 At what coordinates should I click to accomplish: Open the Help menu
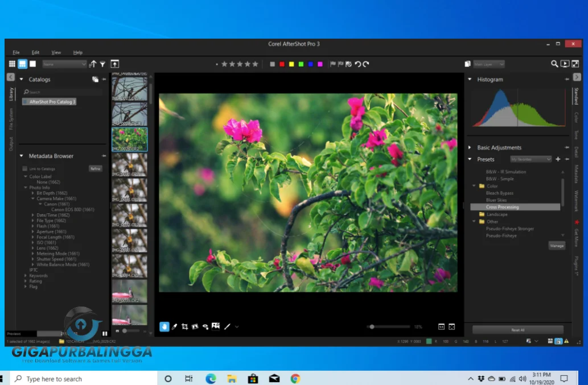[78, 52]
